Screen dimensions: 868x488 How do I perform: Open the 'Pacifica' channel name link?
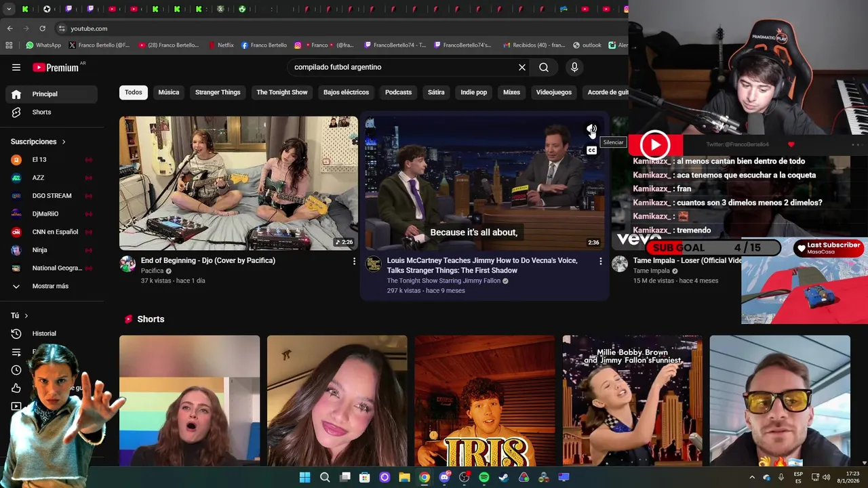tap(152, 270)
